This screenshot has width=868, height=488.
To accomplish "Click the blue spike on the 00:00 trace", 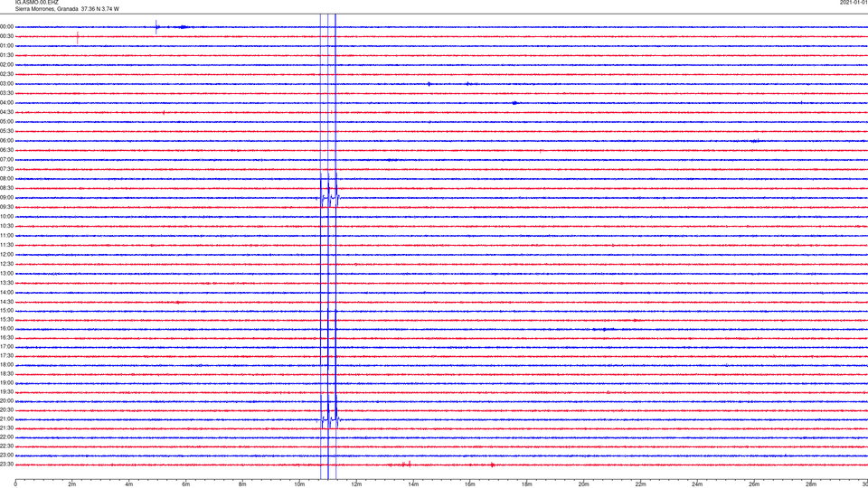I will pyautogui.click(x=156, y=26).
